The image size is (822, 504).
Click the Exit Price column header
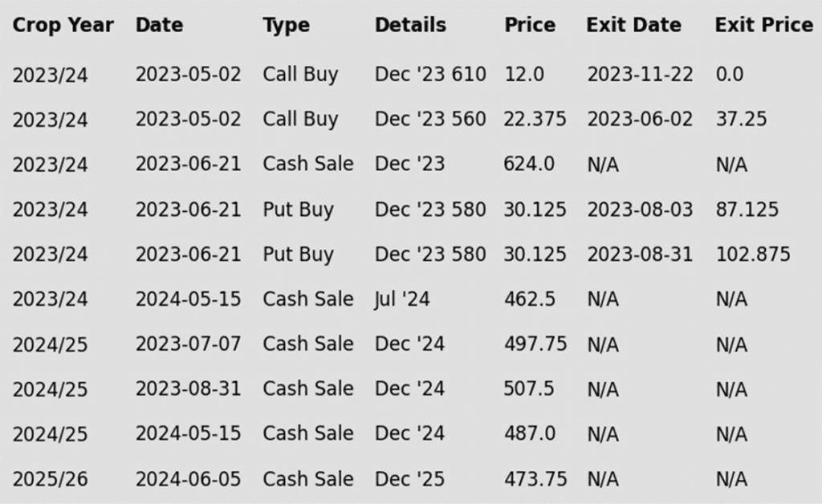[764, 25]
